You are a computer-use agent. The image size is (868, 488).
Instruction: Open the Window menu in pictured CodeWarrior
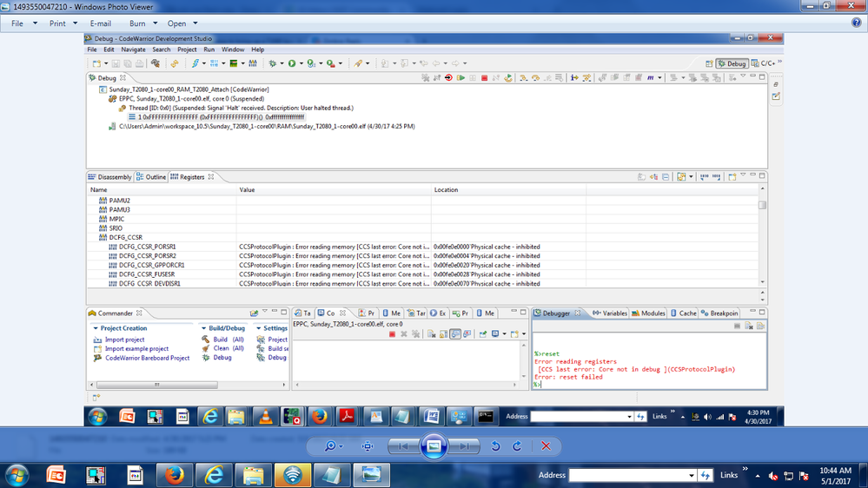click(x=233, y=49)
